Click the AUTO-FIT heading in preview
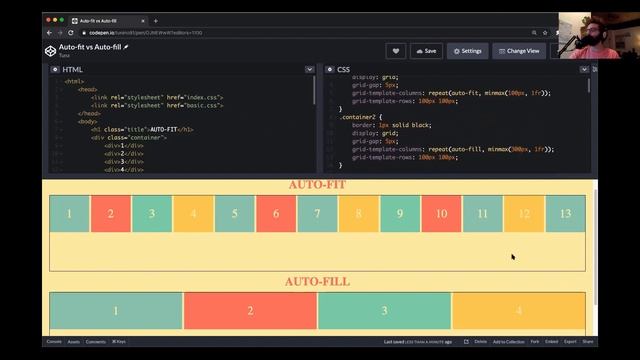The image size is (640, 360). click(x=317, y=185)
